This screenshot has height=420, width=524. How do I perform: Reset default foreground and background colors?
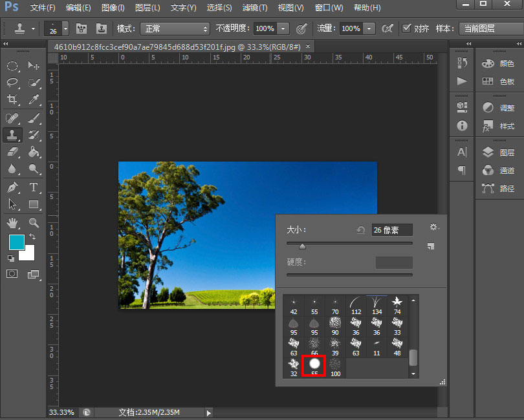tap(11, 258)
